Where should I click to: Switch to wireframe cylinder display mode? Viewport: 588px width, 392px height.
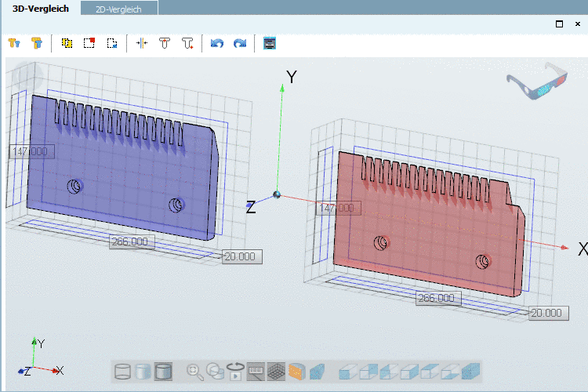point(122,372)
